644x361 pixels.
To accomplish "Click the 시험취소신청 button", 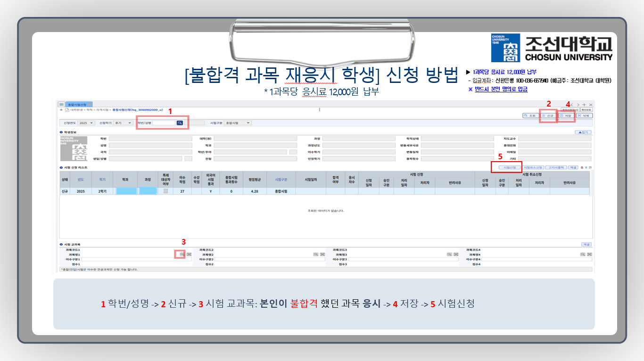I will tap(533, 167).
